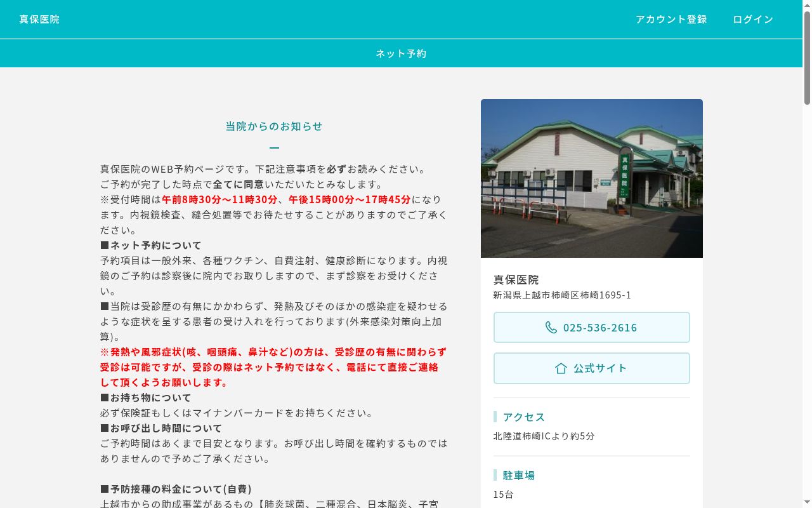
Task: Click the 当院からのお知らせ heading
Action: [274, 126]
